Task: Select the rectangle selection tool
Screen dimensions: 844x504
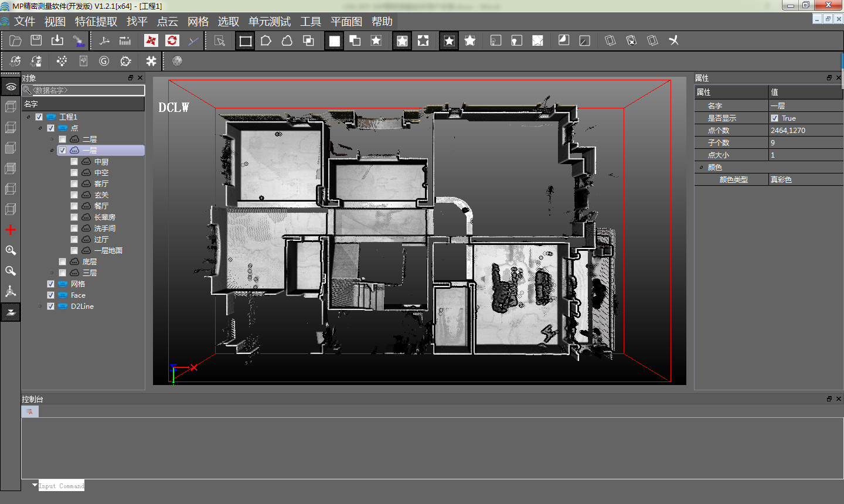Action: click(246, 41)
